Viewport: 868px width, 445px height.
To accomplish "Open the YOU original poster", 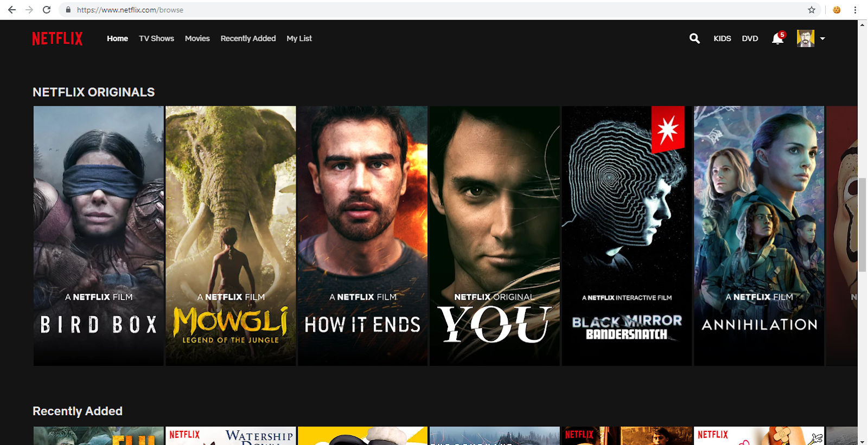I will (x=495, y=236).
